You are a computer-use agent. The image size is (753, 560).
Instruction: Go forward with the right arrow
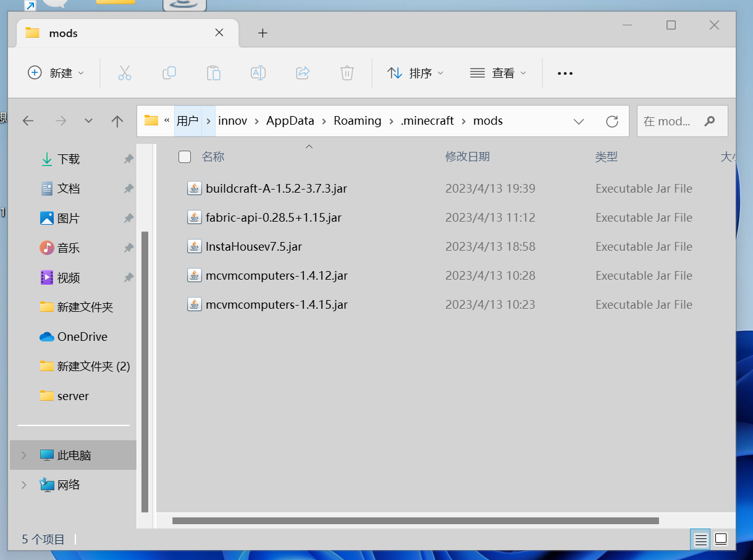(61, 121)
